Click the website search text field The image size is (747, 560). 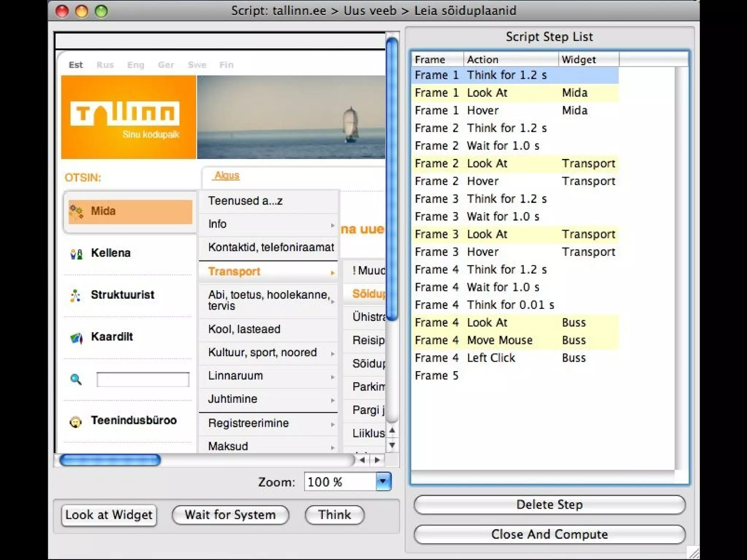click(143, 380)
